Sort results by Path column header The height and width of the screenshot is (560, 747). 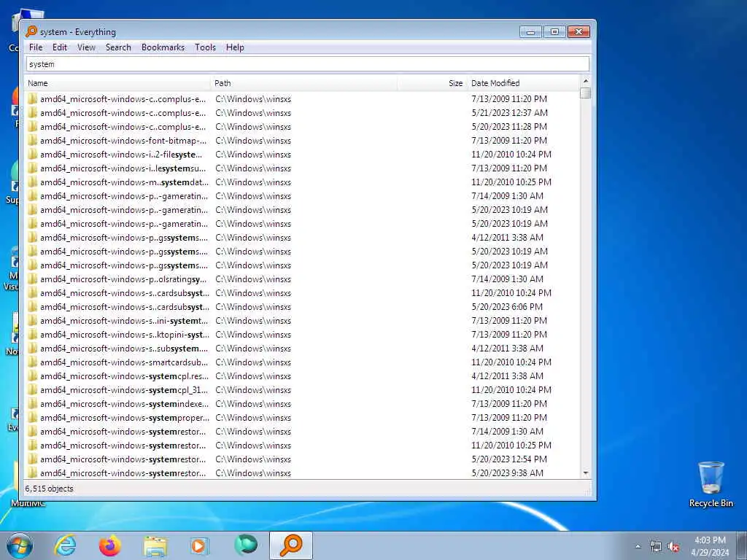(x=304, y=83)
